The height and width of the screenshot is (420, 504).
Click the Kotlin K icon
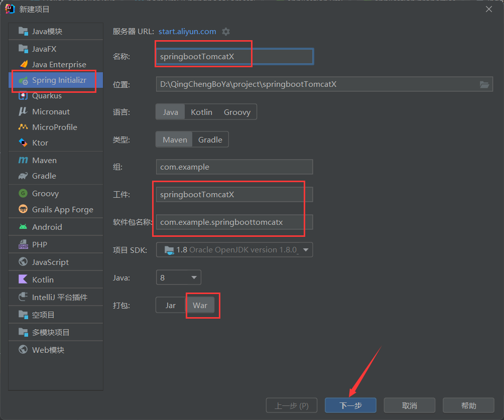tap(23, 279)
